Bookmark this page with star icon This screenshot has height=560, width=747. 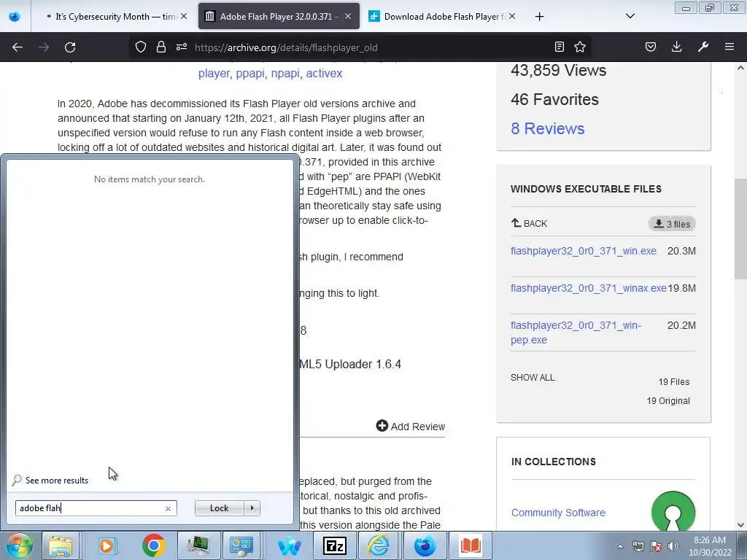[580, 47]
